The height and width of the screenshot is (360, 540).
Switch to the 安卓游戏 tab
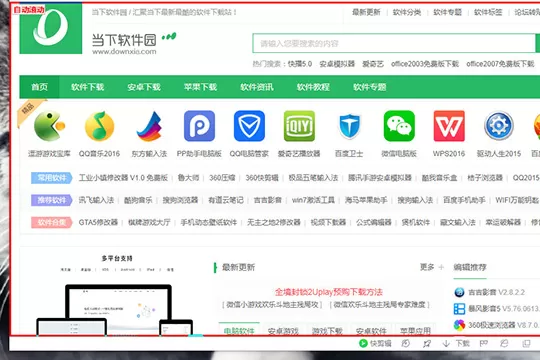(x=283, y=331)
